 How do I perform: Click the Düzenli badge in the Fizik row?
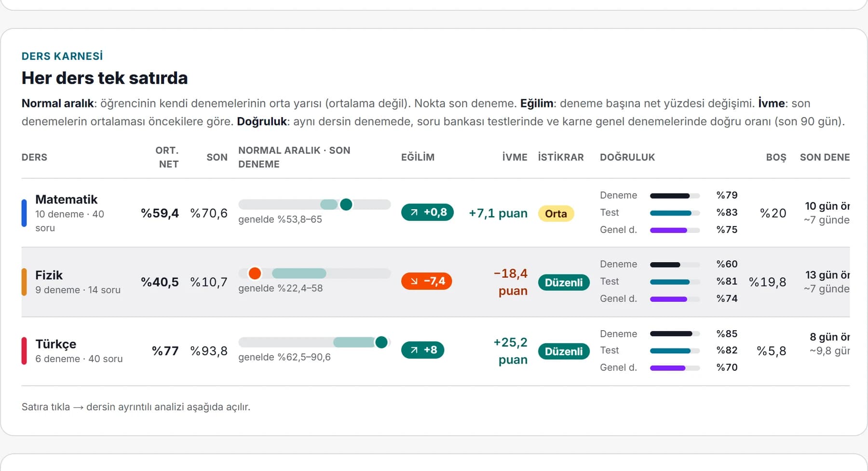[x=564, y=283]
